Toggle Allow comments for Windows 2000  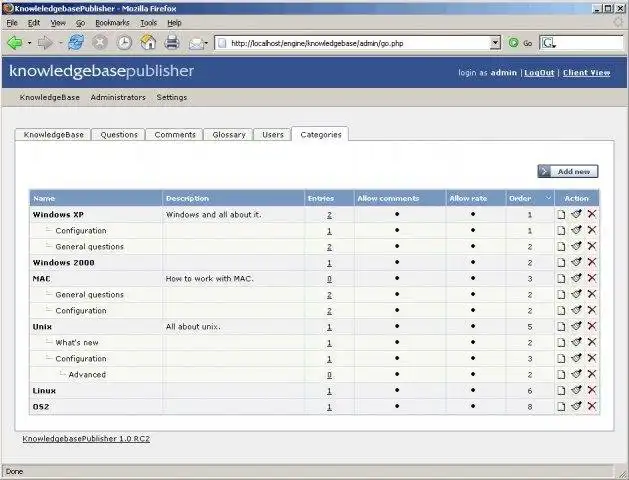point(397,262)
